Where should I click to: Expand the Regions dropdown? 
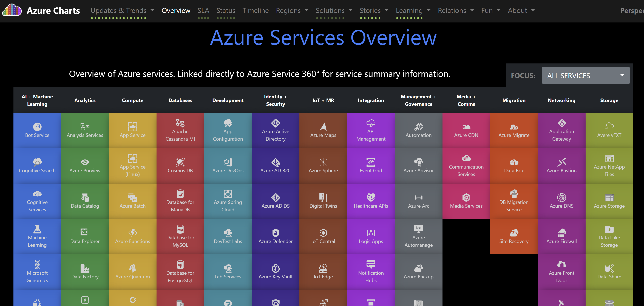point(292,10)
